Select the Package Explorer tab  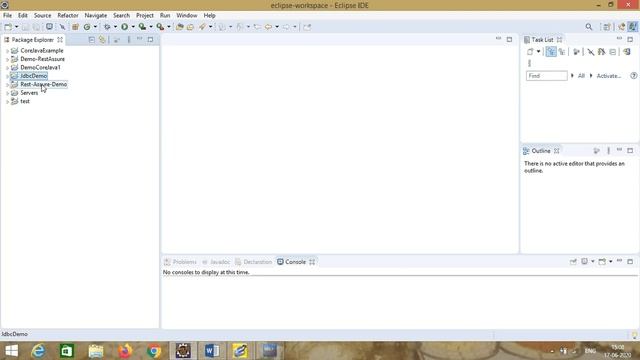coord(33,40)
